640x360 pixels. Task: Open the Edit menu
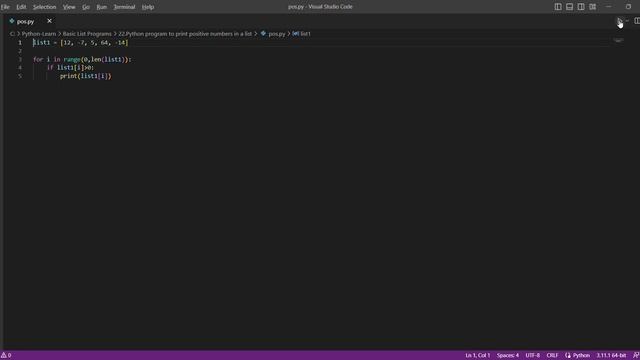pyautogui.click(x=21, y=7)
